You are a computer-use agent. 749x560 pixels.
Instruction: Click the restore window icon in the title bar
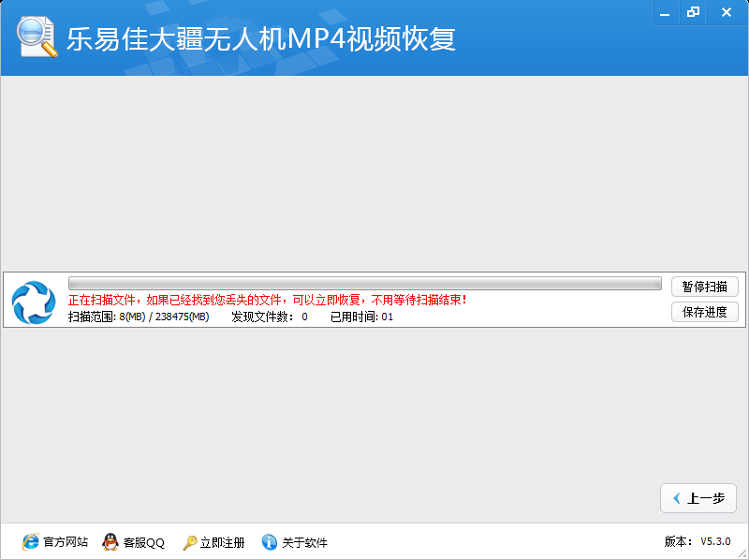click(x=693, y=12)
